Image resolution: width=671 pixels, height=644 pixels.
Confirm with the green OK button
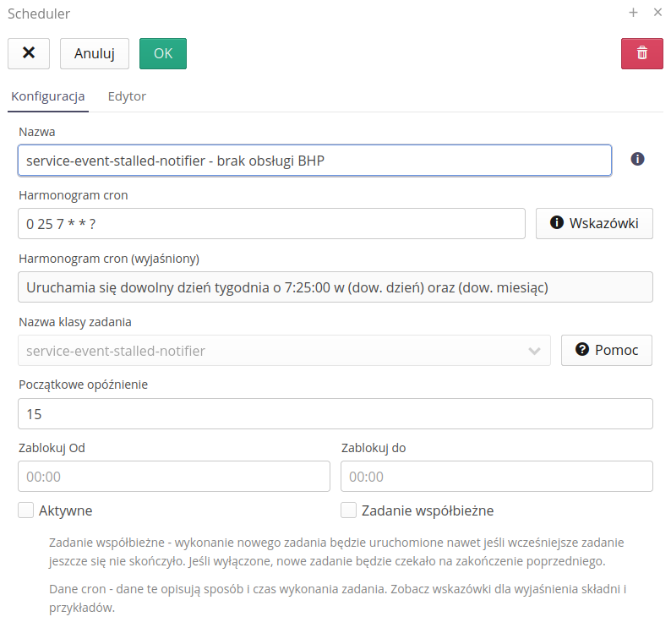[162, 53]
